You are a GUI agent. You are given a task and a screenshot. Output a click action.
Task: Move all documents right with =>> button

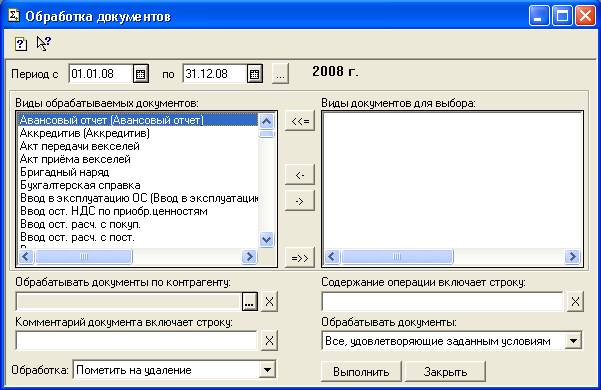[x=300, y=258]
